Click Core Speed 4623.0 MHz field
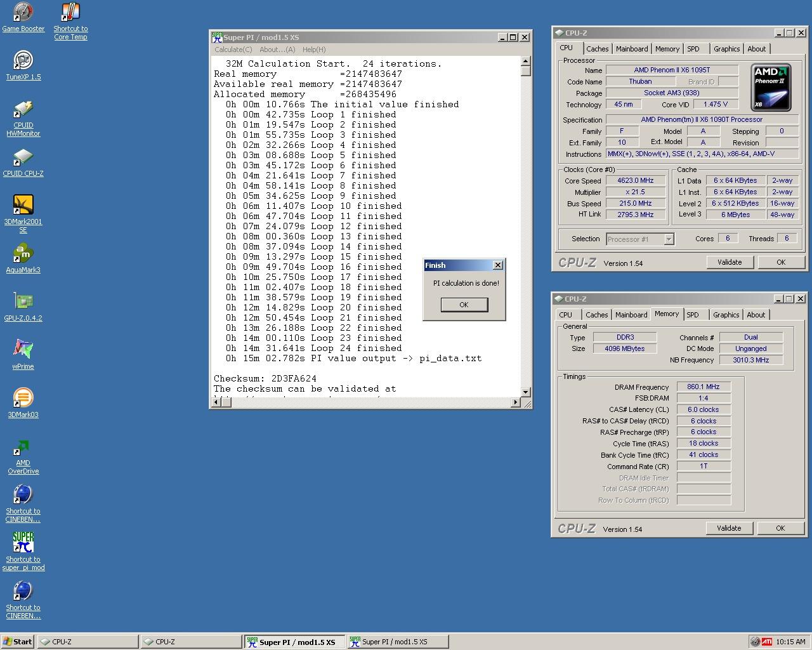Viewport: 812px width, 650px height. pos(635,180)
